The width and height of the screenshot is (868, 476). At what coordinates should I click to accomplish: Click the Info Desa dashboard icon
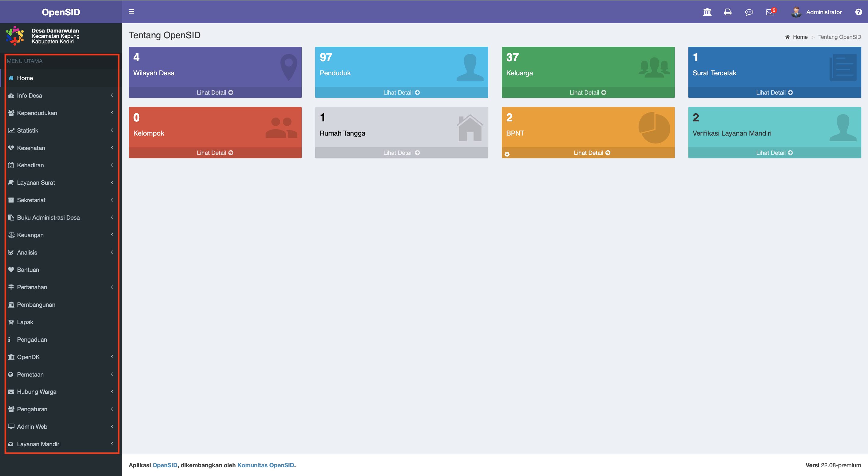[11, 95]
